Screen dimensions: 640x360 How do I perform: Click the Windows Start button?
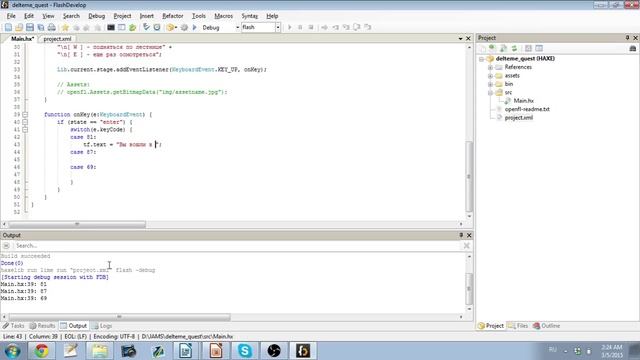click(12, 351)
